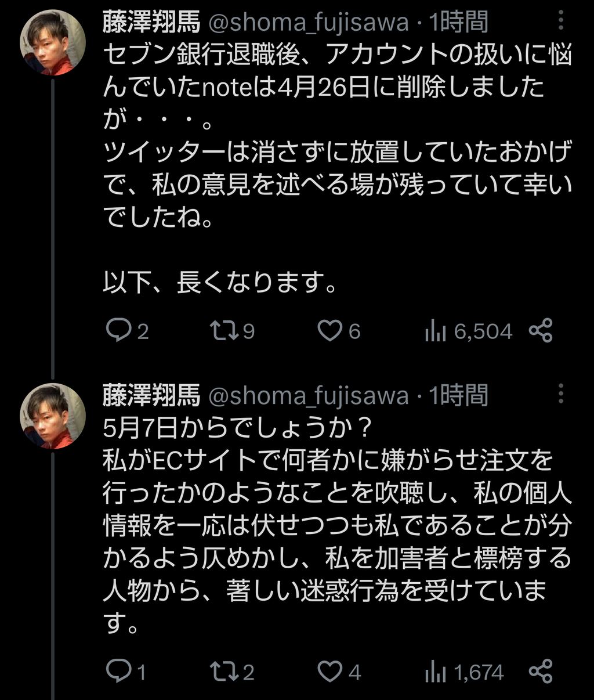Image resolution: width=594 pixels, height=700 pixels.
Task: Reply to the first tweet about note deletion
Action: tap(119, 331)
